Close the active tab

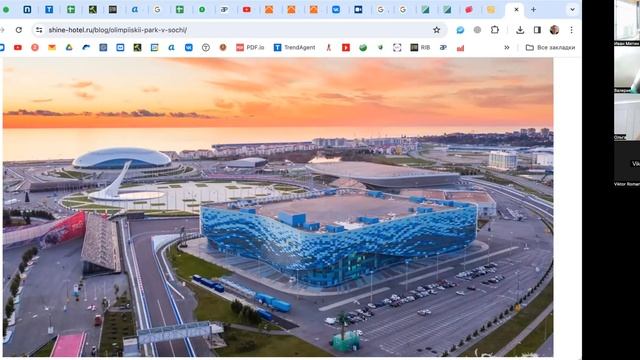pyautogui.click(x=516, y=9)
